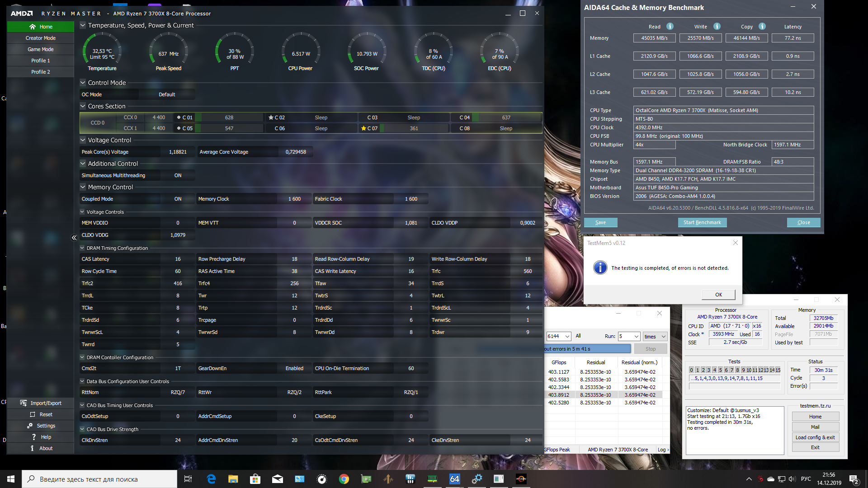Open the Chrome icon in the taskbar
Screen dimensions: 868x488
(x=344, y=479)
